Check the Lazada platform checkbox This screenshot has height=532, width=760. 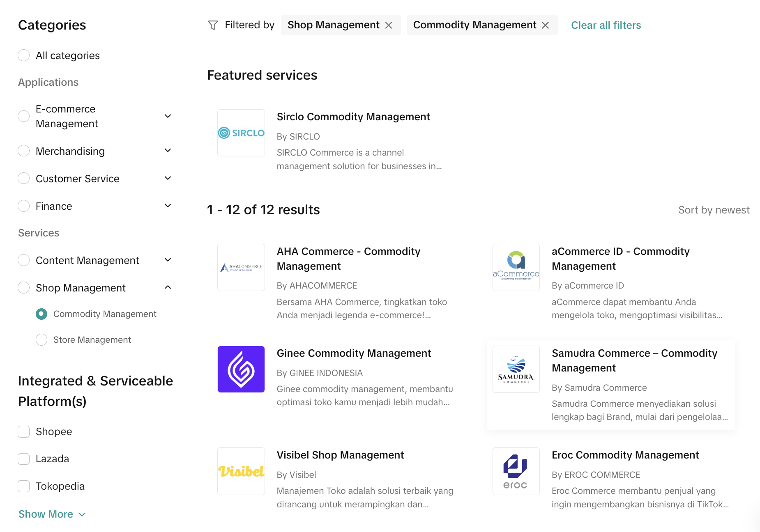[24, 459]
